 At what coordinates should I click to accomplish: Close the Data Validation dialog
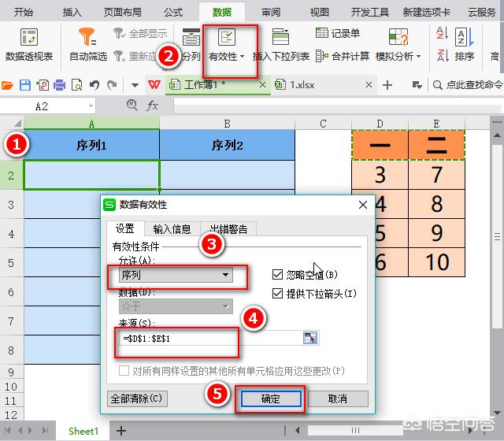[x=363, y=205]
